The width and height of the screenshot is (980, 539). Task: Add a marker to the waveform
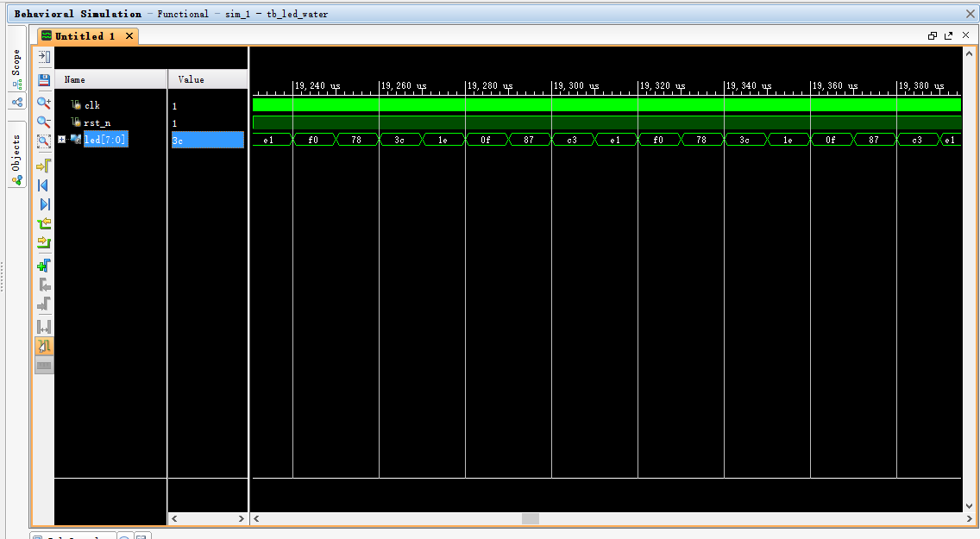(44, 266)
